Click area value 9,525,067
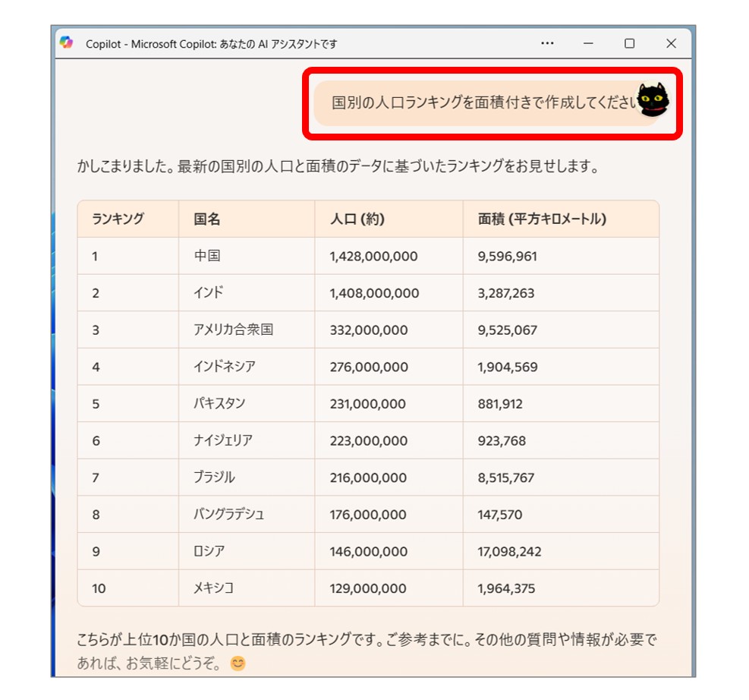Screen dimensions: 749x700 click(x=507, y=330)
